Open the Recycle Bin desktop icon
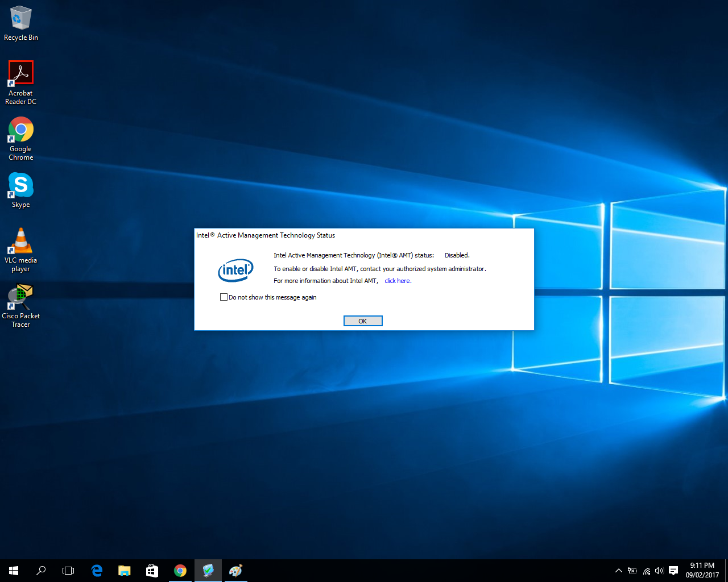The image size is (728, 582). (21, 19)
